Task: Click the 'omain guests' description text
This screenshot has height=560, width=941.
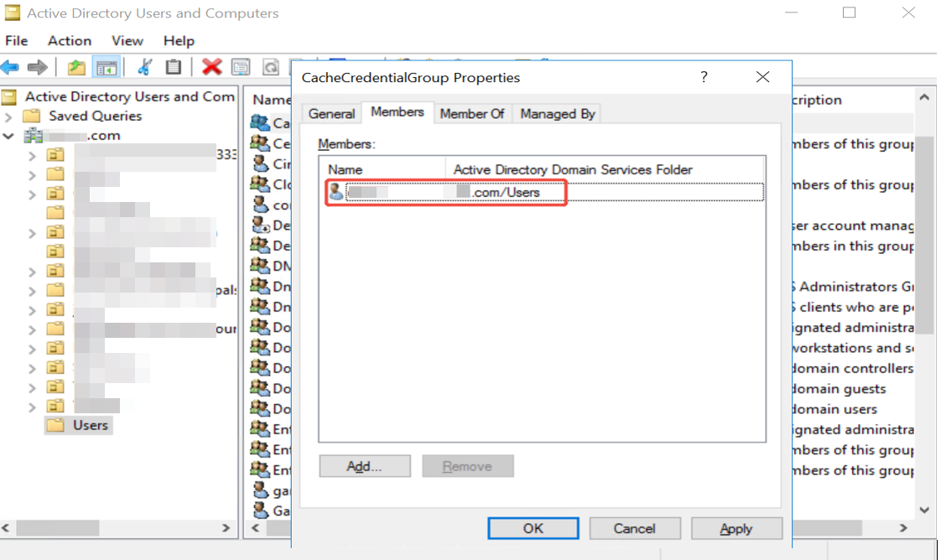Action: 839,388
